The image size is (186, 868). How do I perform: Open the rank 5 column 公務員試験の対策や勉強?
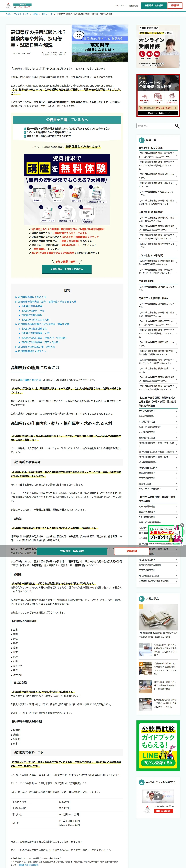click(x=158, y=705)
